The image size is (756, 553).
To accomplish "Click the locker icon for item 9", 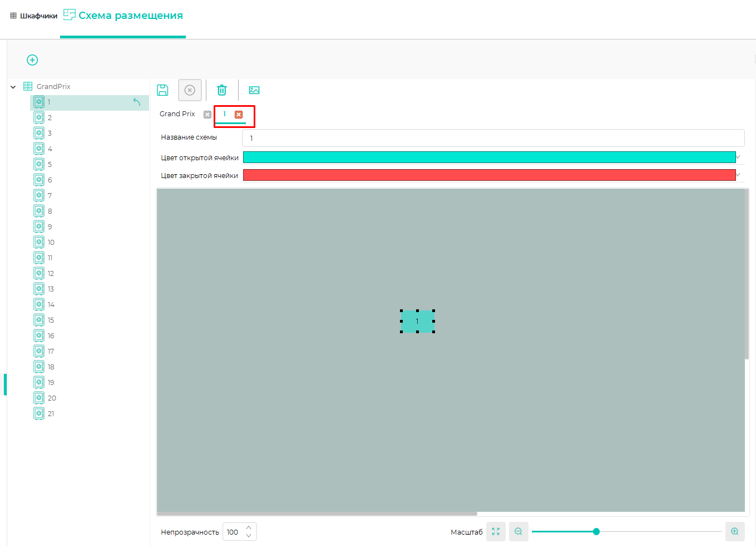I will tap(39, 226).
